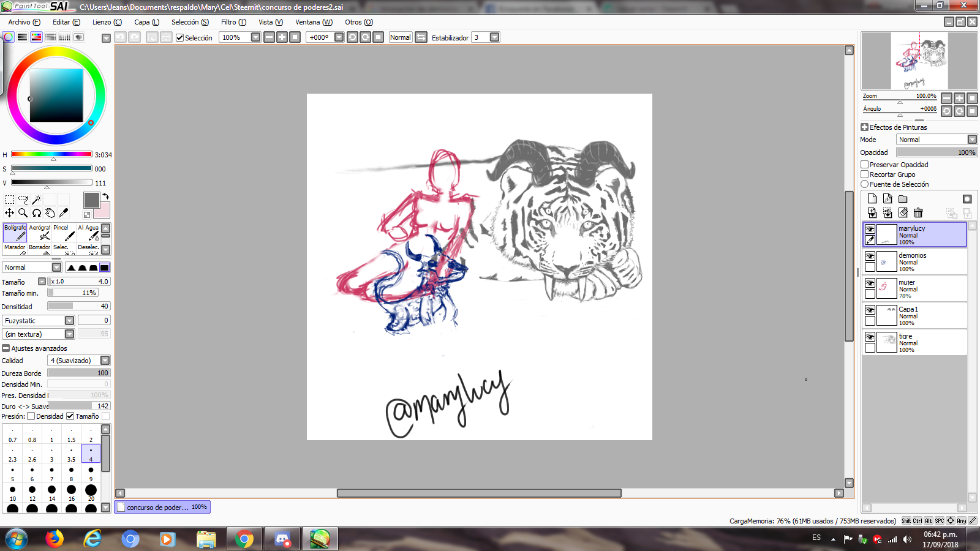
Task: Select the rotate canvas tool
Action: 37,213
